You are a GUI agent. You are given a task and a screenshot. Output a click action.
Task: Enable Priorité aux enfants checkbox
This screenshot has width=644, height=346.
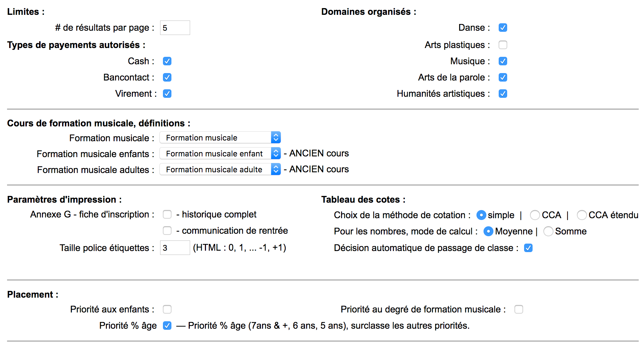click(167, 309)
